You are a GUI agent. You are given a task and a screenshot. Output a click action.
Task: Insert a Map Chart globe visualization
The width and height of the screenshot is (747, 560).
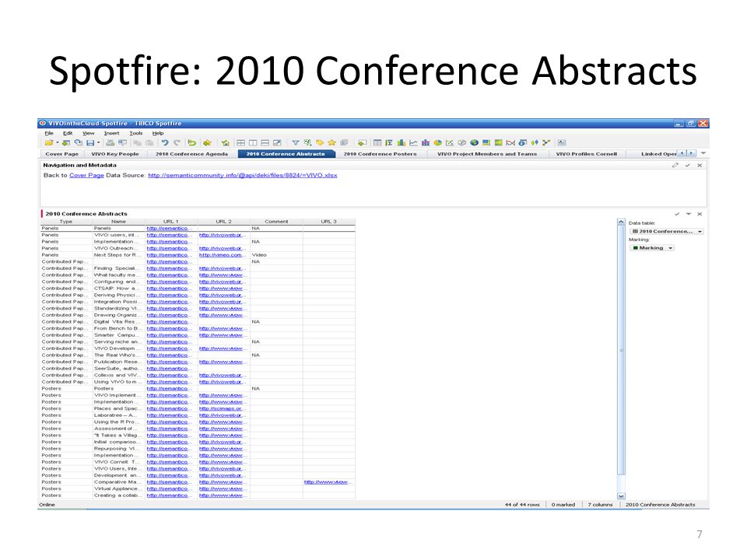coord(474,142)
